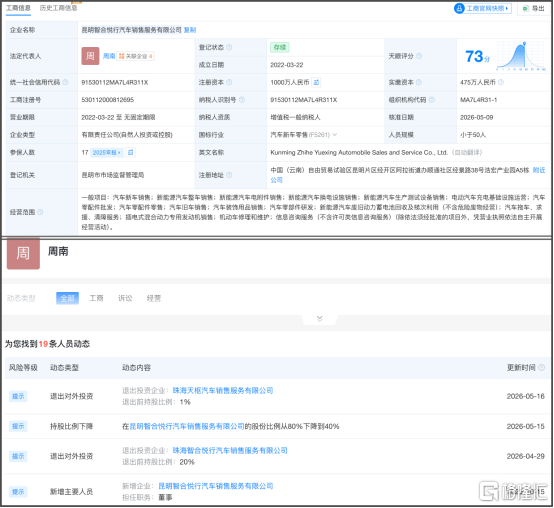Show help for 注册地址
The height and width of the screenshot is (508, 554).
pos(229,175)
